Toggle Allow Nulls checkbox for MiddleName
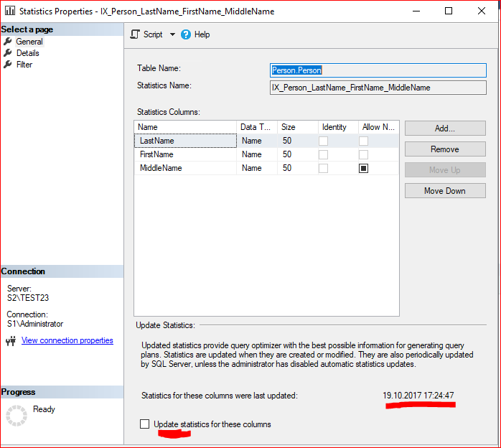The width and height of the screenshot is (501, 448). [363, 168]
